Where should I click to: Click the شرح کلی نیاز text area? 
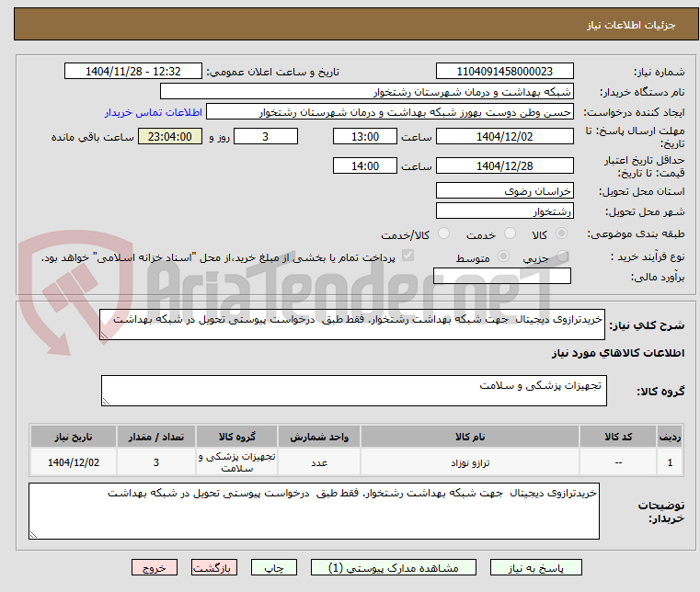click(351, 324)
